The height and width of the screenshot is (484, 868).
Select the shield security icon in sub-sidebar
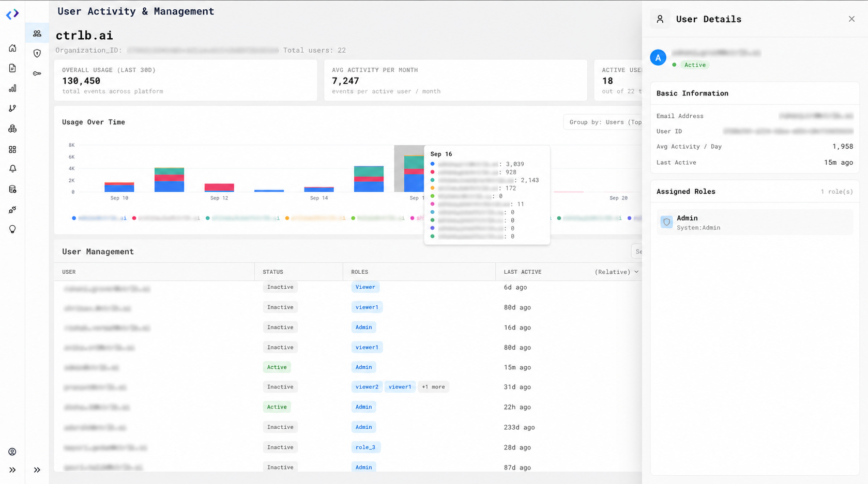pos(37,53)
